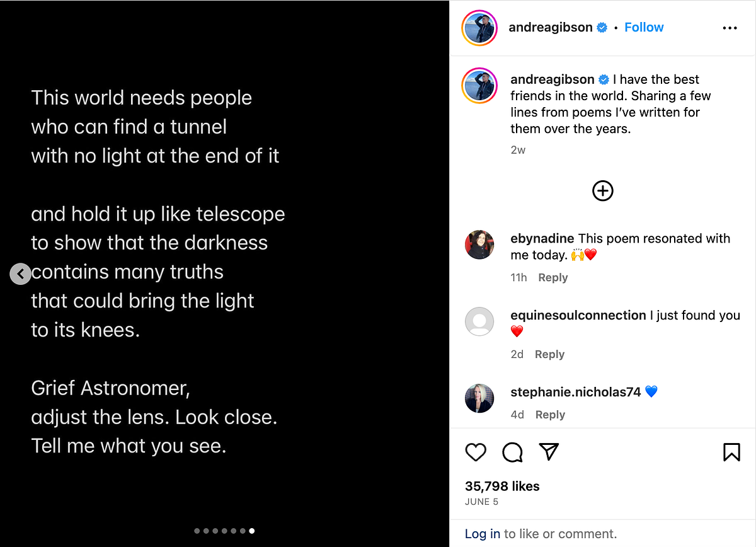Follow andreagibson
756x547 pixels.
(644, 27)
